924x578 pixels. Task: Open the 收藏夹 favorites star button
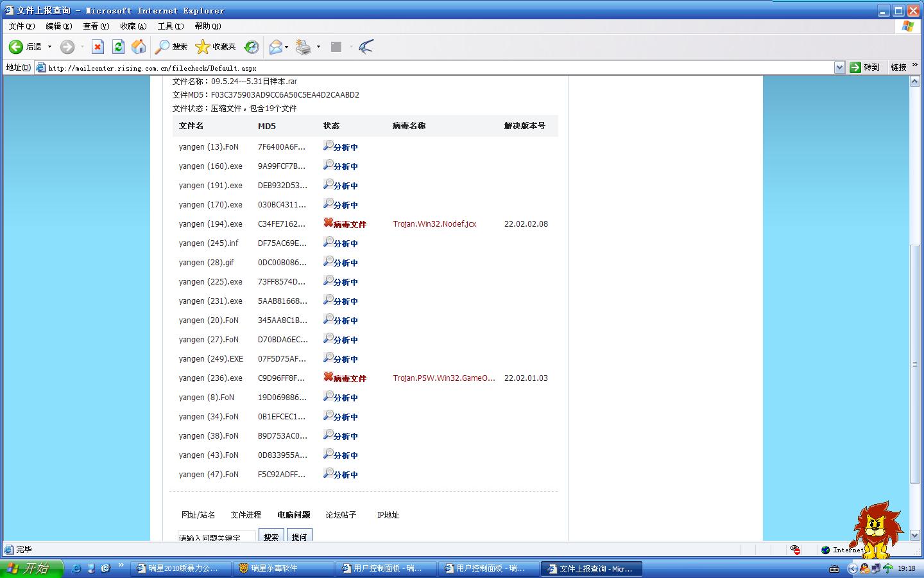pos(216,47)
